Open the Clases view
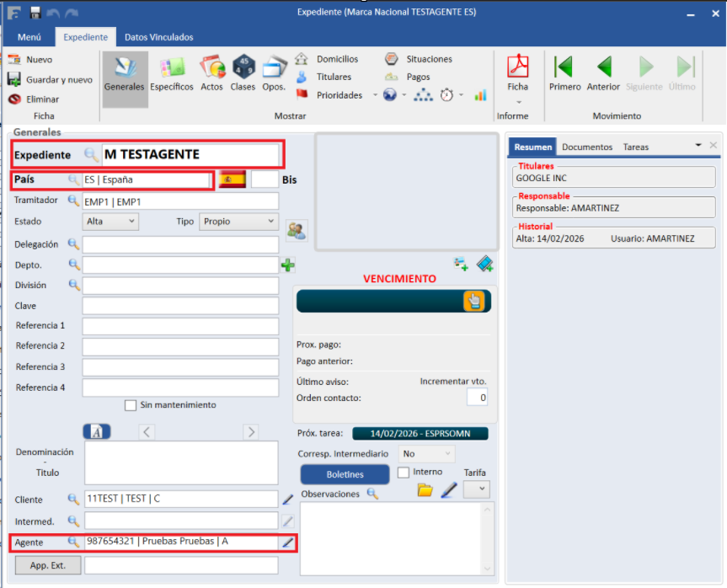727x588 pixels. click(243, 72)
